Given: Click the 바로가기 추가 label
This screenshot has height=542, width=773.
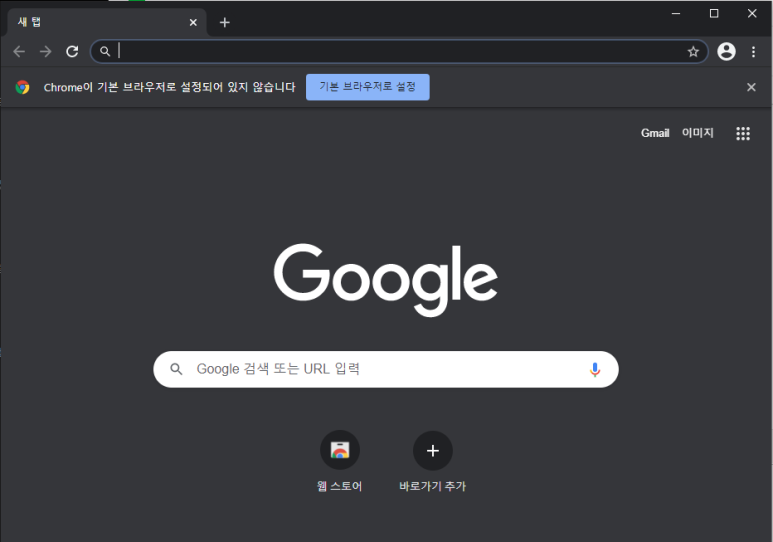Looking at the screenshot, I should click(433, 486).
